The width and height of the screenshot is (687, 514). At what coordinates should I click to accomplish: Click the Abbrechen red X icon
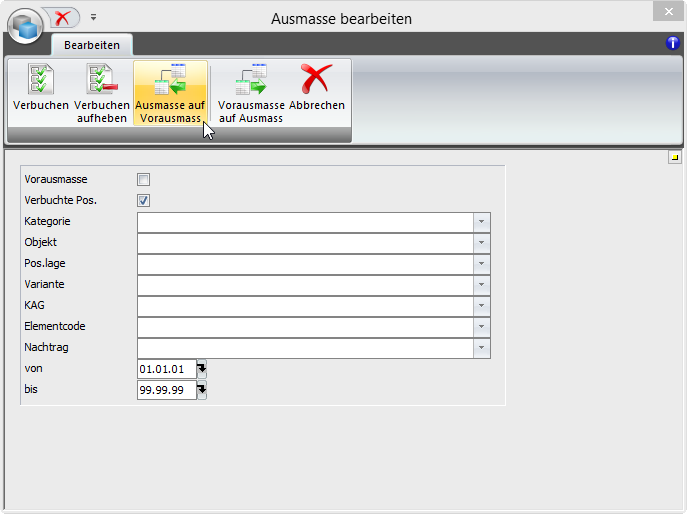tap(316, 79)
